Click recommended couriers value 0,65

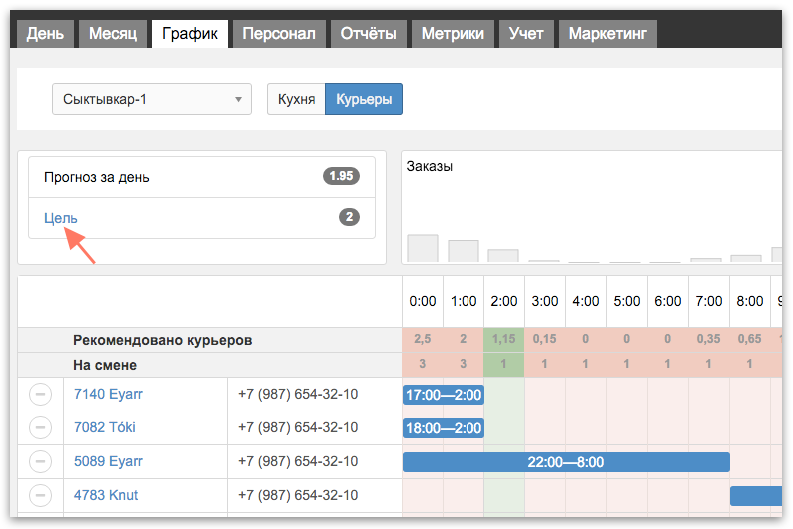[x=750, y=339]
